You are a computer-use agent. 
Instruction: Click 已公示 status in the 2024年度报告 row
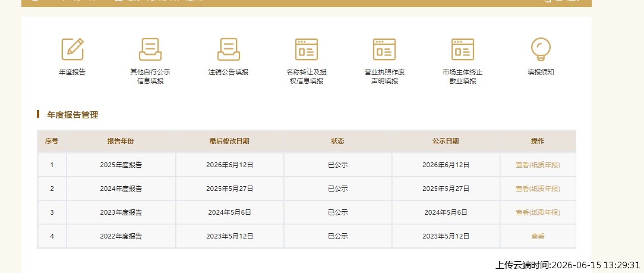click(337, 189)
